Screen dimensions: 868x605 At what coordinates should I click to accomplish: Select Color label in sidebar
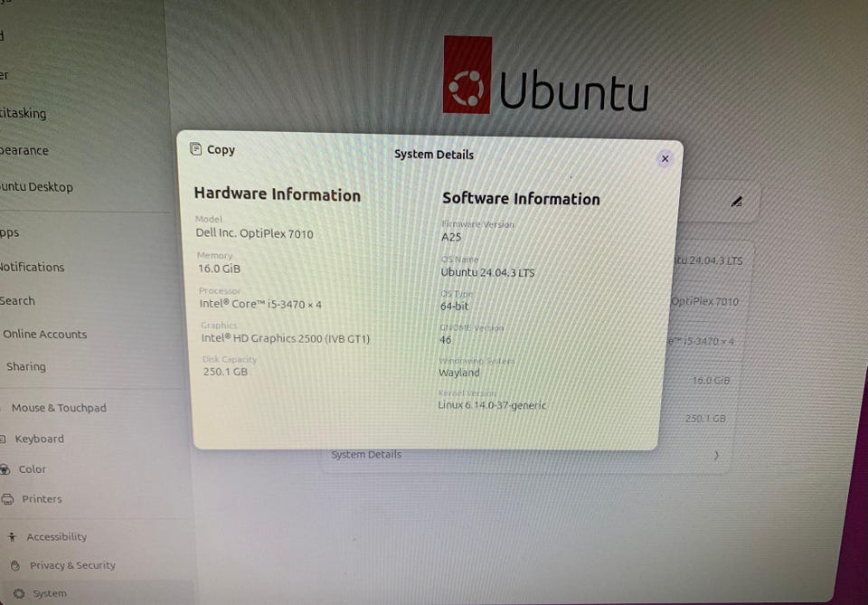coord(33,469)
